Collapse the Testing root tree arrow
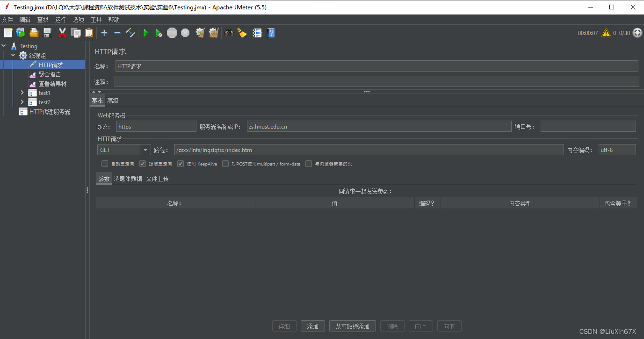The width and height of the screenshot is (644, 339). tap(4, 46)
